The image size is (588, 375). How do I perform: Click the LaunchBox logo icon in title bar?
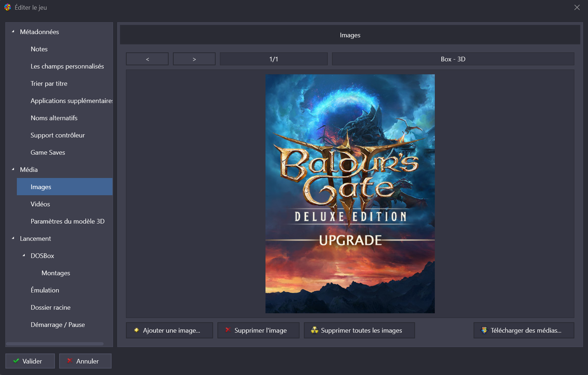point(8,7)
